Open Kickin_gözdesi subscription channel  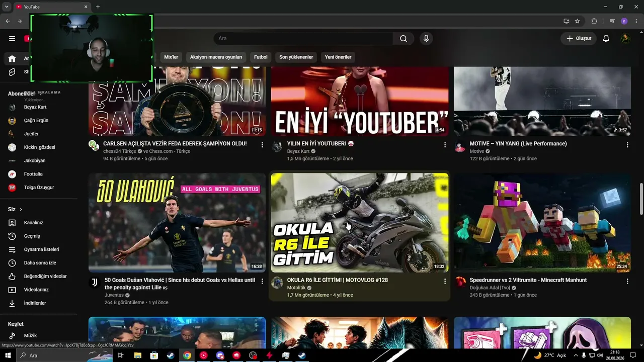(39, 147)
